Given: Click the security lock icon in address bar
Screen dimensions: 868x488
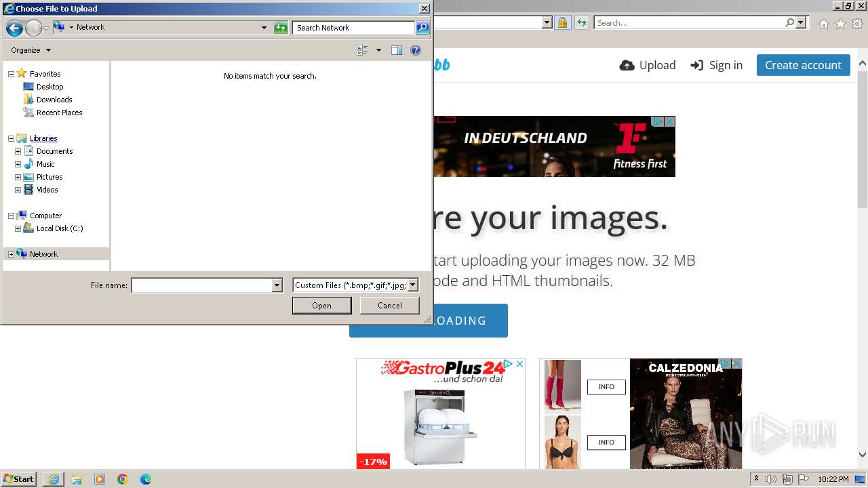Looking at the screenshot, I should pos(562,22).
